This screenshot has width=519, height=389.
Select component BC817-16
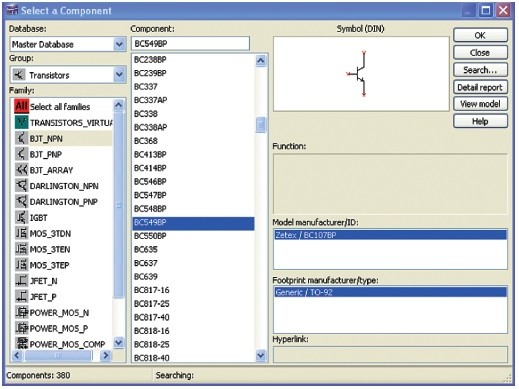tap(193, 290)
